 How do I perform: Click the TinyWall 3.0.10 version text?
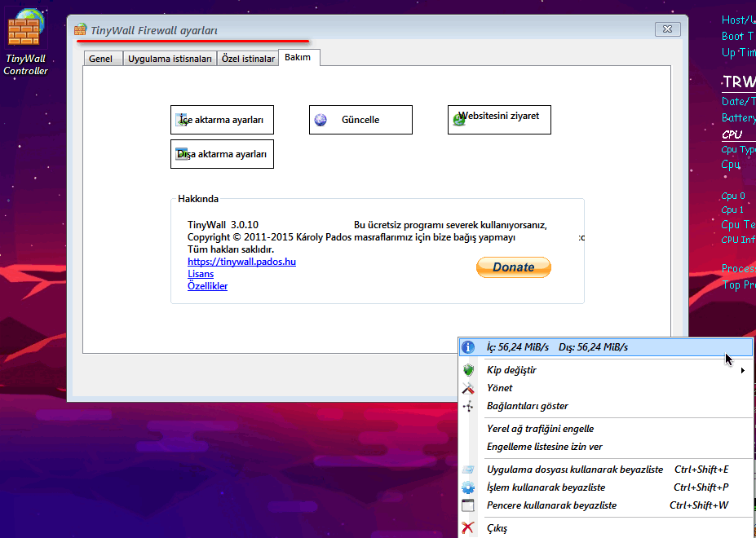[x=223, y=225]
